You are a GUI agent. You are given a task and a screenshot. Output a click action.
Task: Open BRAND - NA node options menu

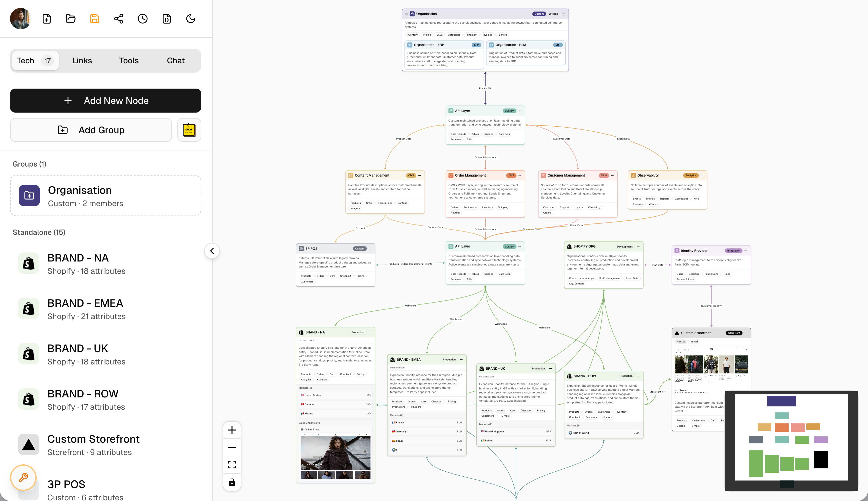(370, 332)
